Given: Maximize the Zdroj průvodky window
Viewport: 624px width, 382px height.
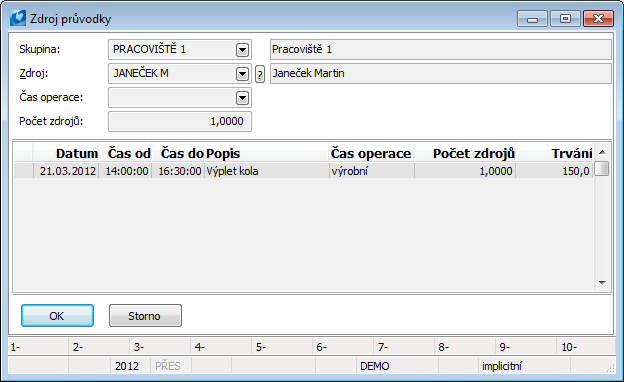Looking at the screenshot, I should coord(565,19).
